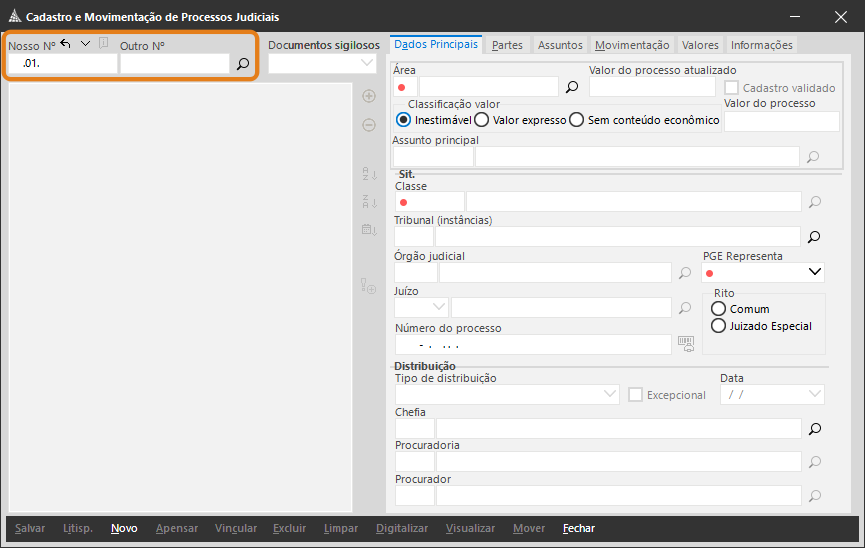
Task: Click the Área search magnifier icon
Action: pos(572,87)
